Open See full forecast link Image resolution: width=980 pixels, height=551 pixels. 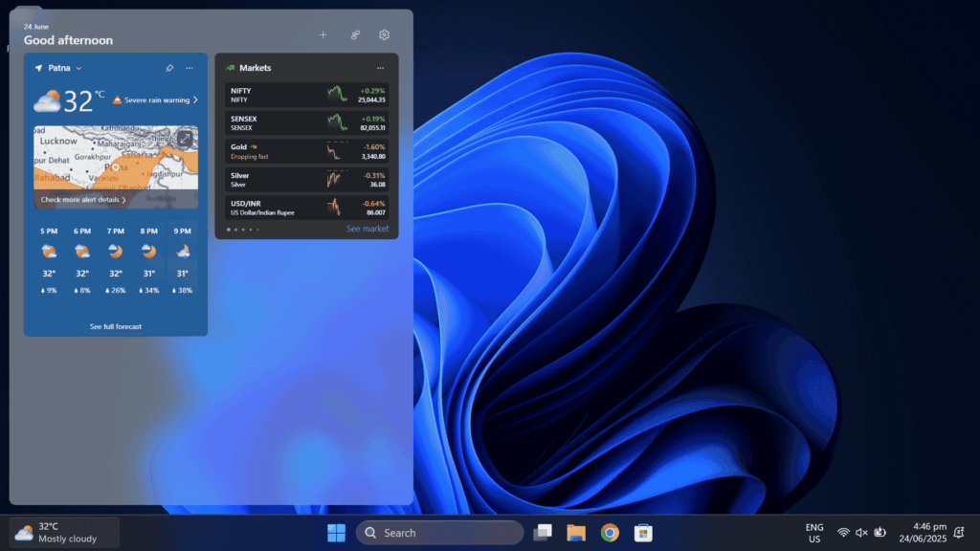pyautogui.click(x=116, y=327)
